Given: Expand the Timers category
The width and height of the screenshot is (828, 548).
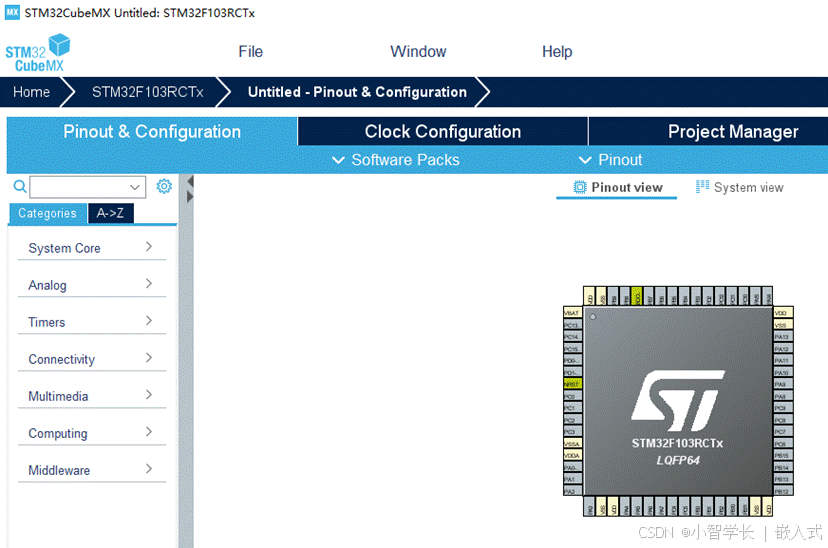Looking at the screenshot, I should (92, 322).
